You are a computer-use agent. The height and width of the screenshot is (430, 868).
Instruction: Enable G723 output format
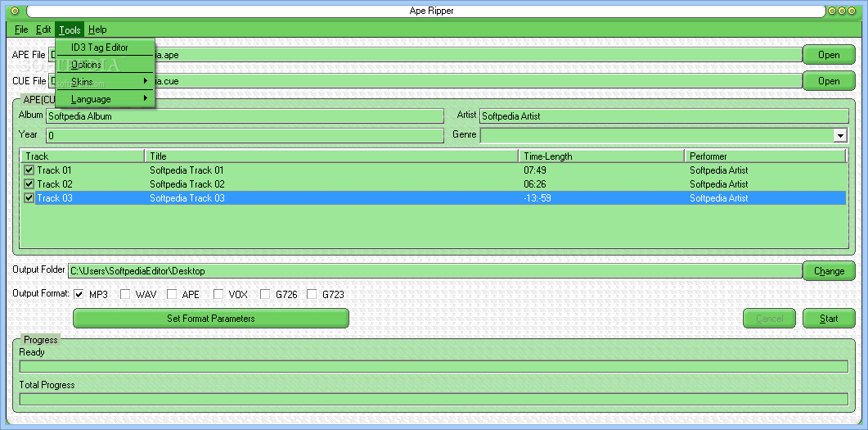point(312,294)
